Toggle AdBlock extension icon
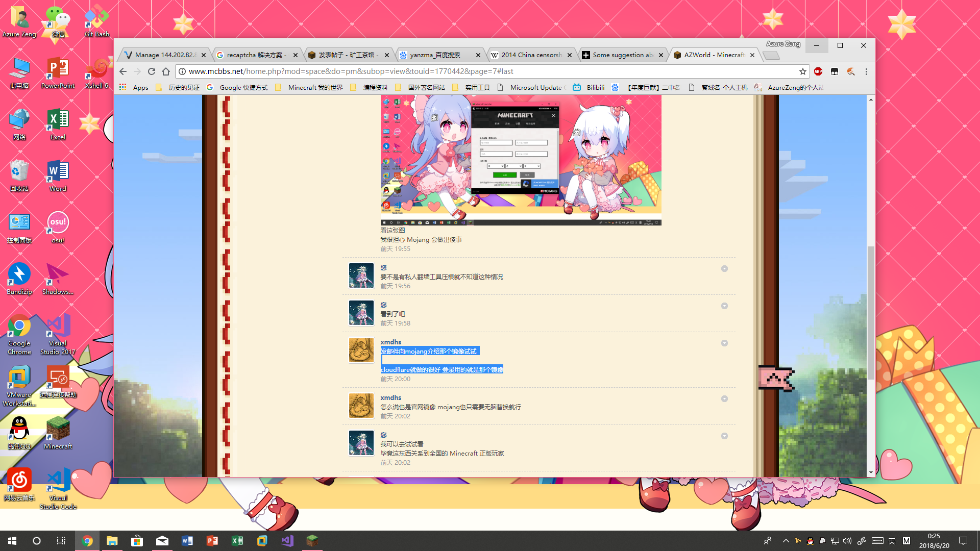Viewport: 980px width, 551px height. coord(819,71)
